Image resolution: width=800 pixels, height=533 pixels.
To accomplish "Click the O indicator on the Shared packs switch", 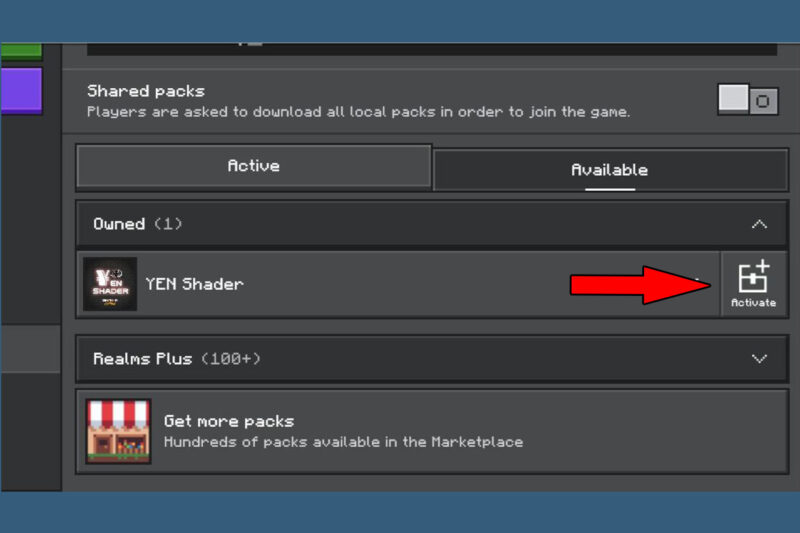I will (763, 101).
